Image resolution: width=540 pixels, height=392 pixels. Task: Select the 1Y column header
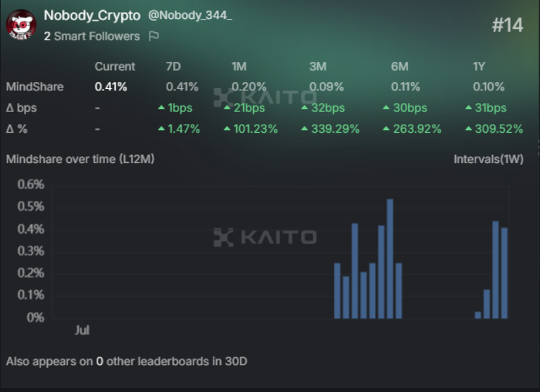click(479, 66)
